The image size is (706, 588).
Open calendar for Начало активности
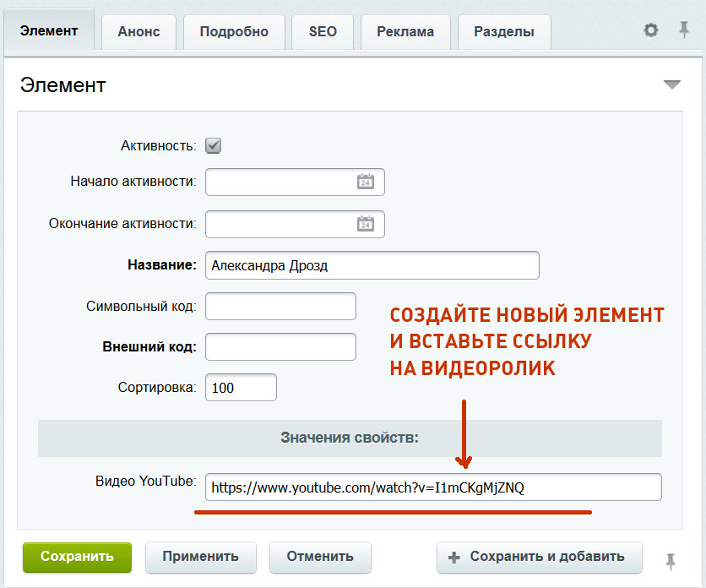(x=365, y=182)
